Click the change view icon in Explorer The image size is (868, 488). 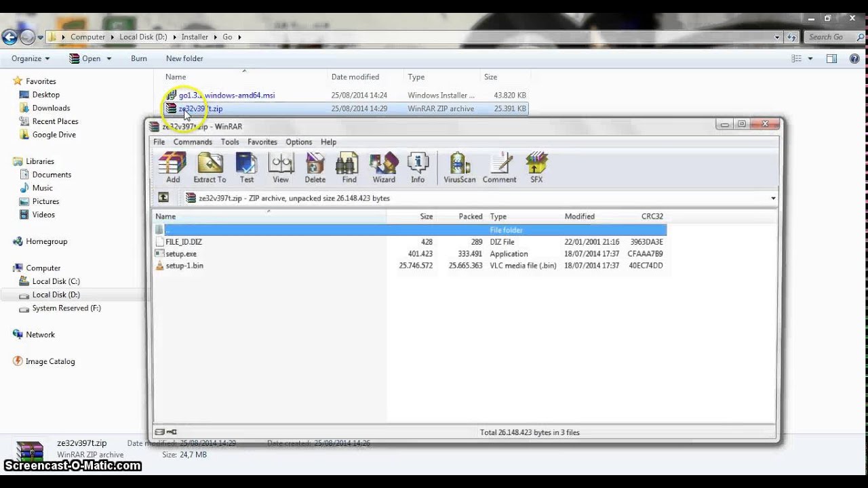[x=797, y=59]
